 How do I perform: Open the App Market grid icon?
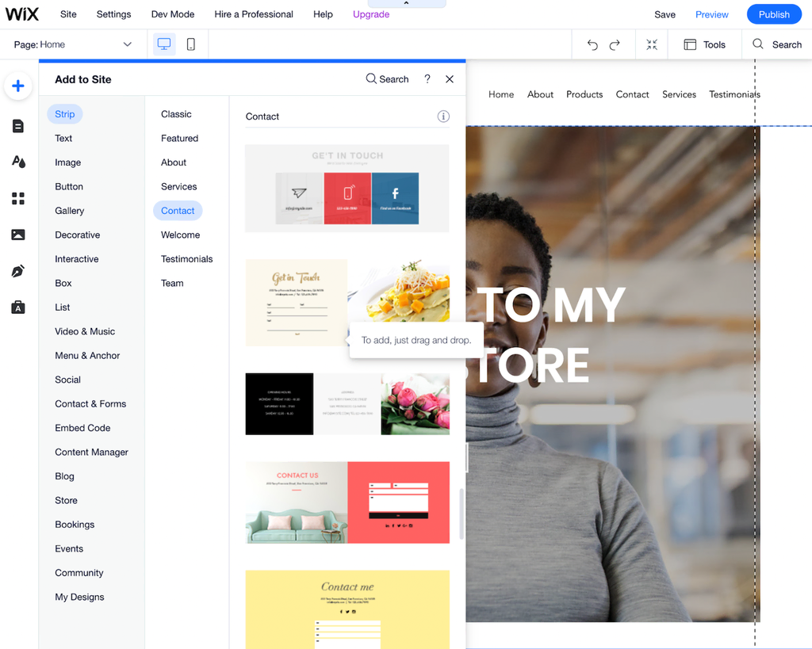pos(18,198)
